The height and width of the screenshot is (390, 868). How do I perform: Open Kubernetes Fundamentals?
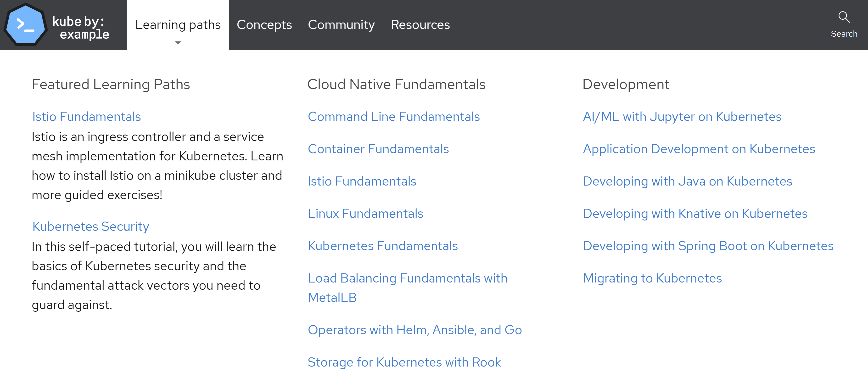pyautogui.click(x=383, y=246)
